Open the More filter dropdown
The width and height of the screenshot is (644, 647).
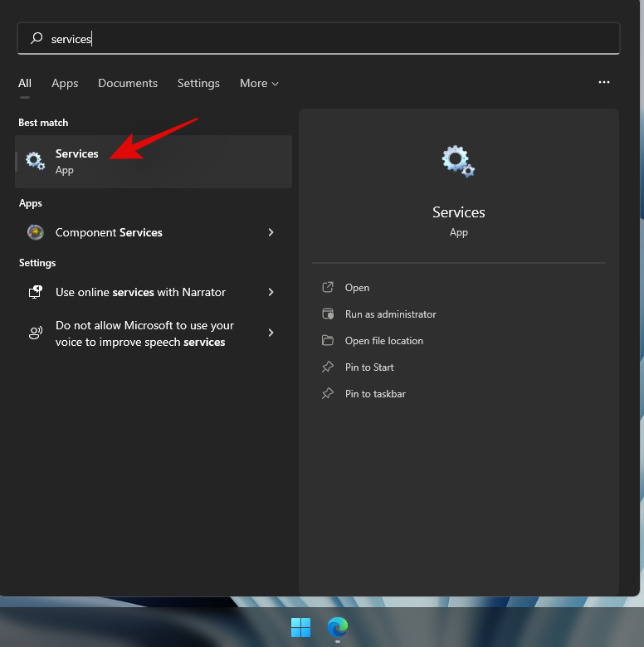[x=259, y=83]
